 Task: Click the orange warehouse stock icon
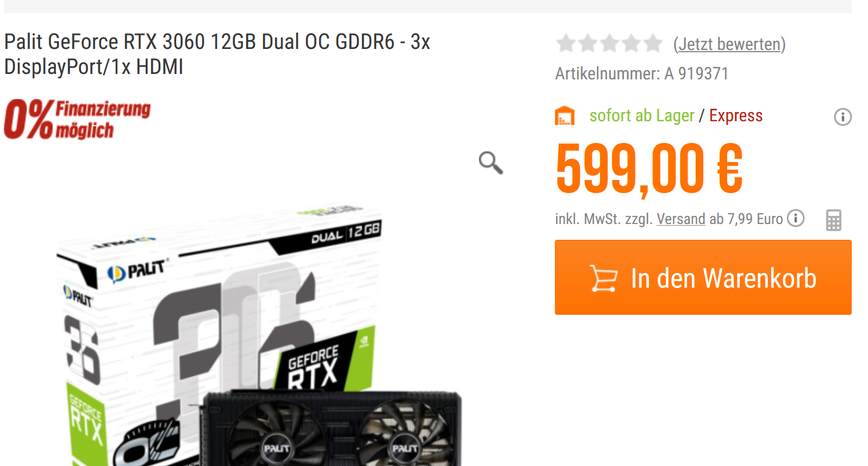(x=565, y=115)
